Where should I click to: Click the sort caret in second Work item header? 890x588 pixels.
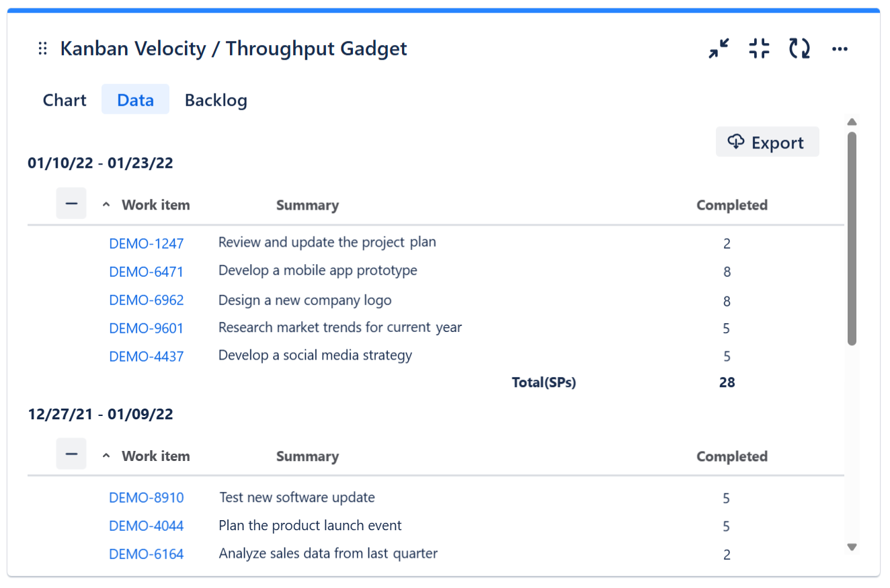[x=106, y=455]
